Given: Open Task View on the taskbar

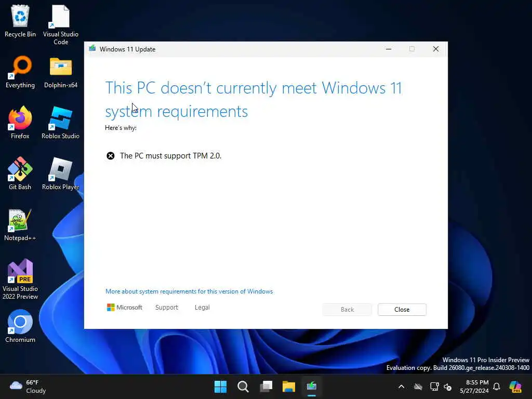Looking at the screenshot, I should (266, 387).
